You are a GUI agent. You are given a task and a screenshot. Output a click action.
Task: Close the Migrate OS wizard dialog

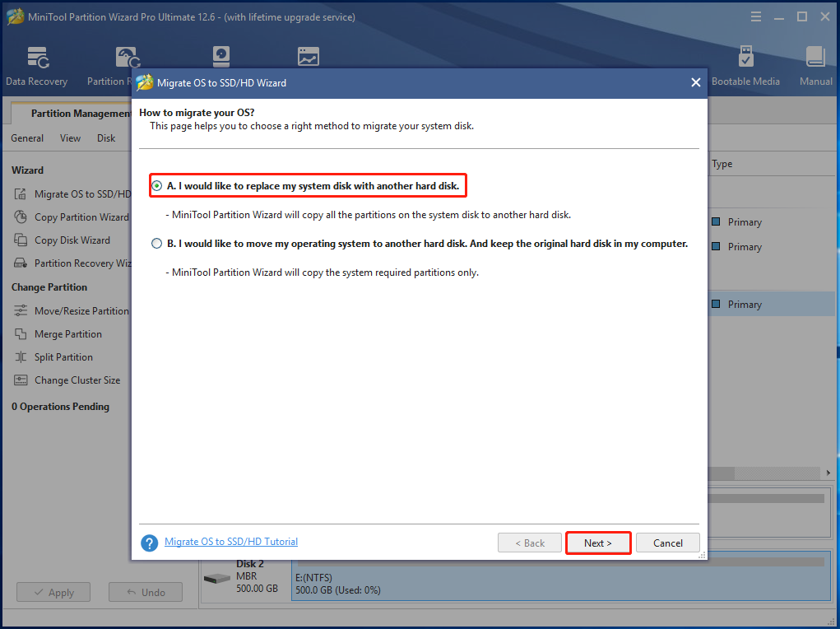(x=695, y=82)
